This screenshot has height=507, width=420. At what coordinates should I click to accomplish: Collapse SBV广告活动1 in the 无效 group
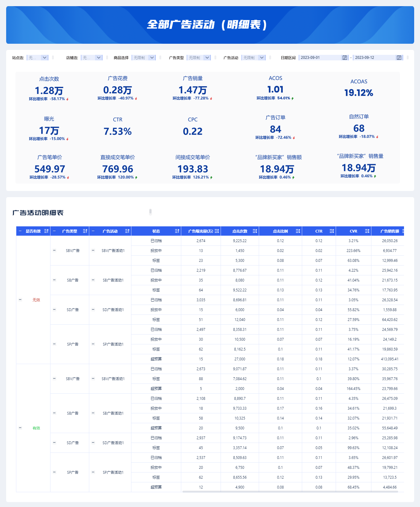coord(93,250)
